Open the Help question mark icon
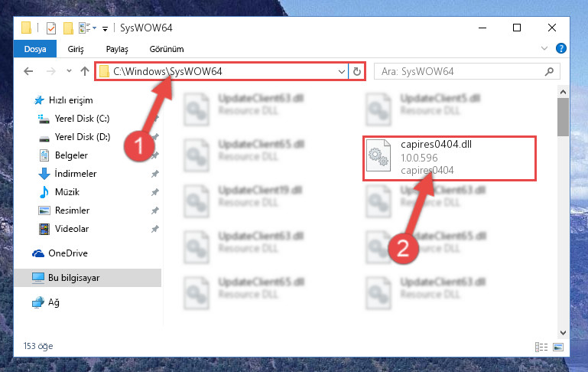Viewport: 588px width, 372px height. click(561, 48)
